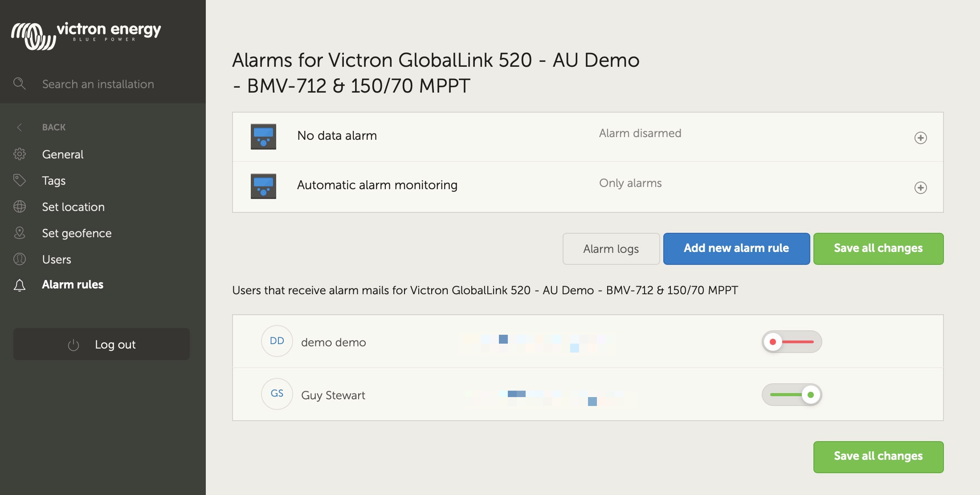
Task: Add a new alarm rule
Action: [x=736, y=248]
